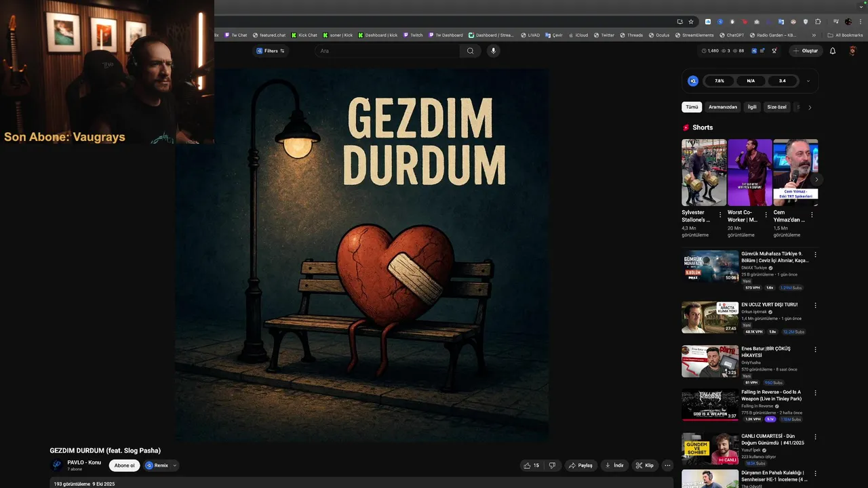Viewport: 868px width, 488px height.
Task: Show more bookmarks with the chevron
Action: (x=814, y=35)
